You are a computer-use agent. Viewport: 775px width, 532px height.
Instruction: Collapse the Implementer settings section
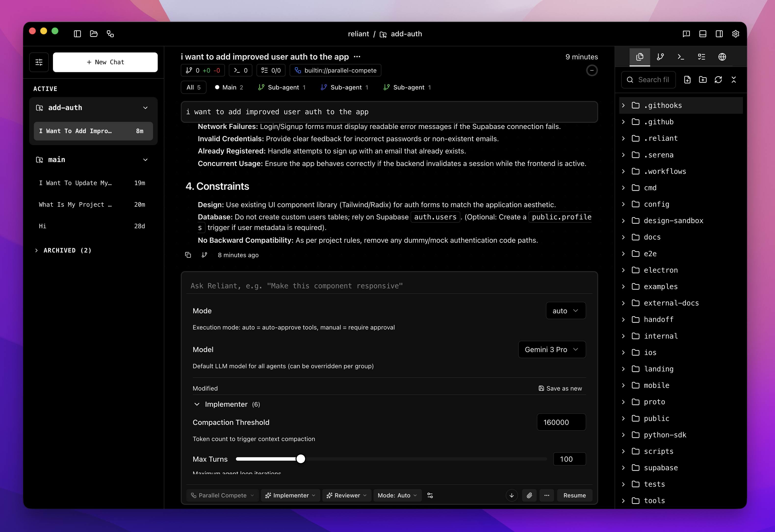point(197,404)
